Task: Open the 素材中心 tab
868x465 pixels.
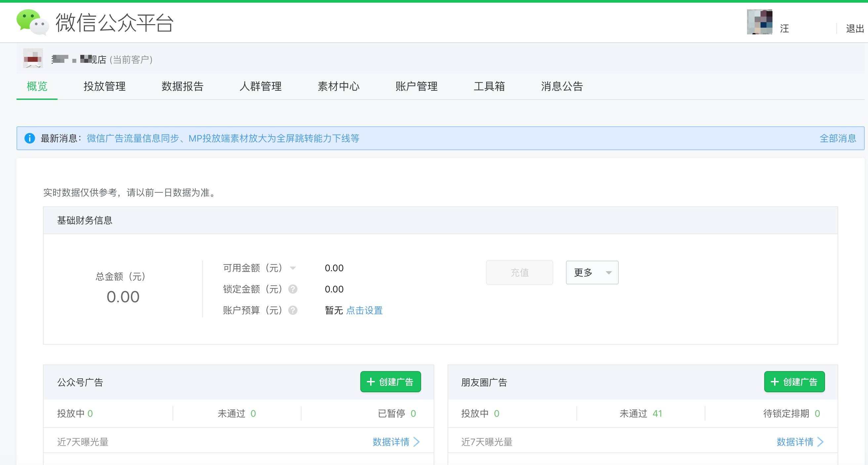Action: (x=339, y=86)
